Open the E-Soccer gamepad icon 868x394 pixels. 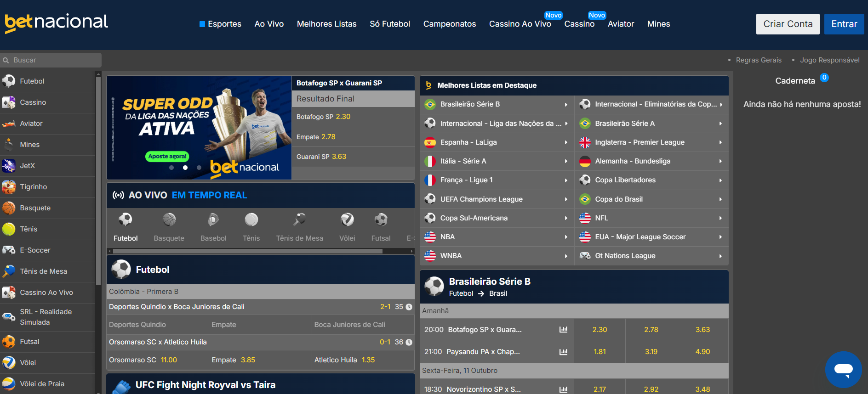(9, 250)
